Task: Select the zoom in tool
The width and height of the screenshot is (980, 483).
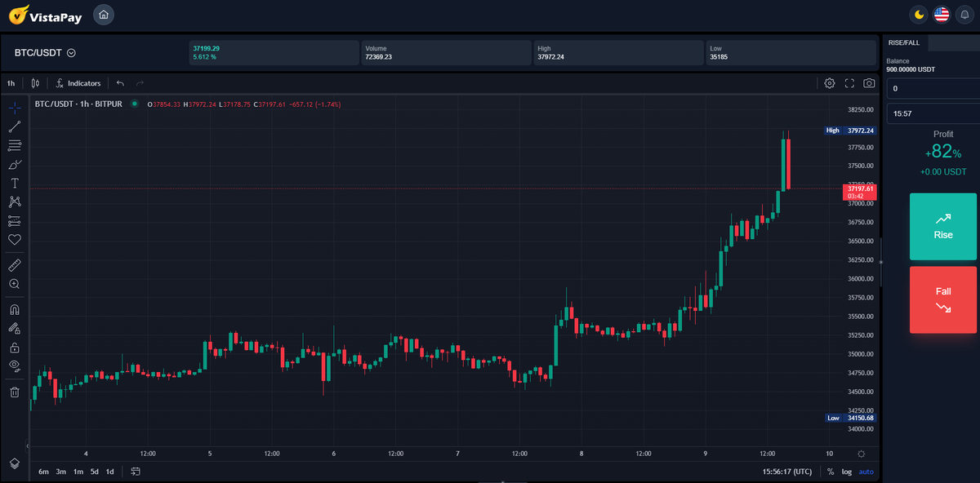Action: tap(14, 284)
